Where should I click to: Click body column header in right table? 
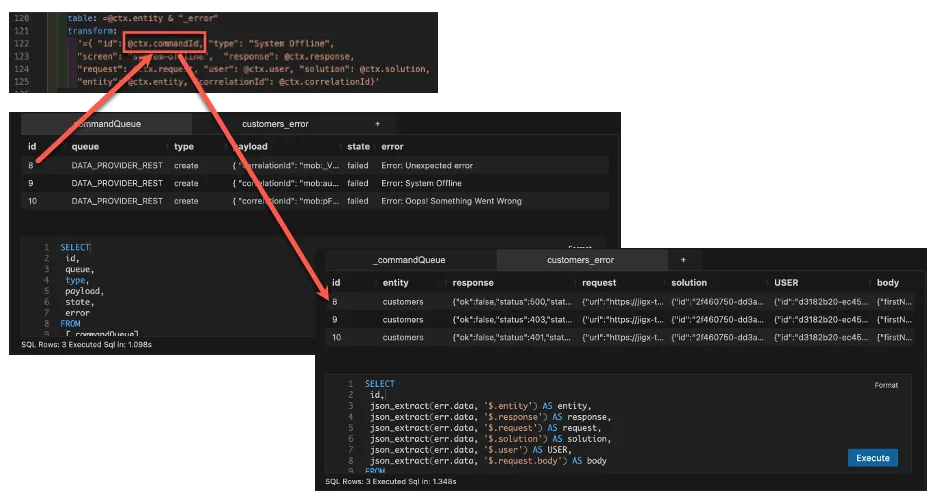click(x=887, y=283)
